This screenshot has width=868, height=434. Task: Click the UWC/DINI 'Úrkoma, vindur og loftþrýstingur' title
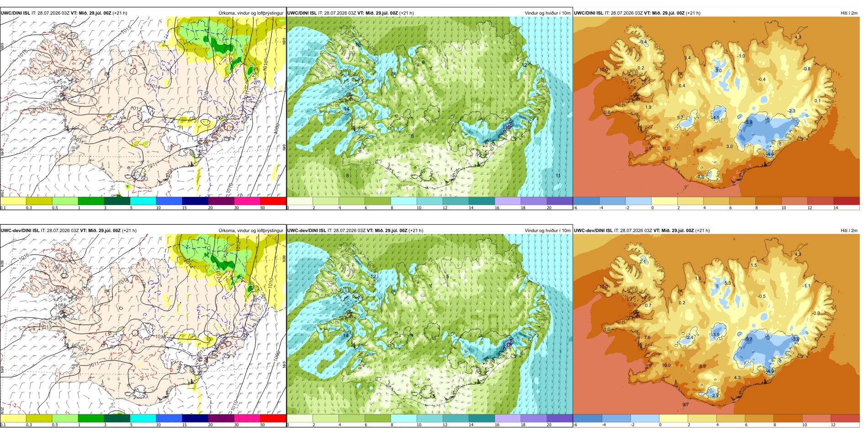[251, 13]
